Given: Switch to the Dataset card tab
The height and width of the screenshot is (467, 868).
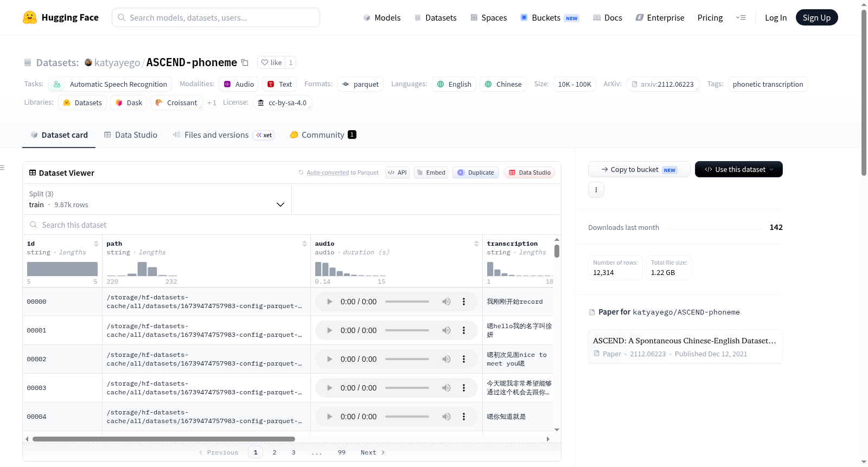Looking at the screenshot, I should 59,135.
